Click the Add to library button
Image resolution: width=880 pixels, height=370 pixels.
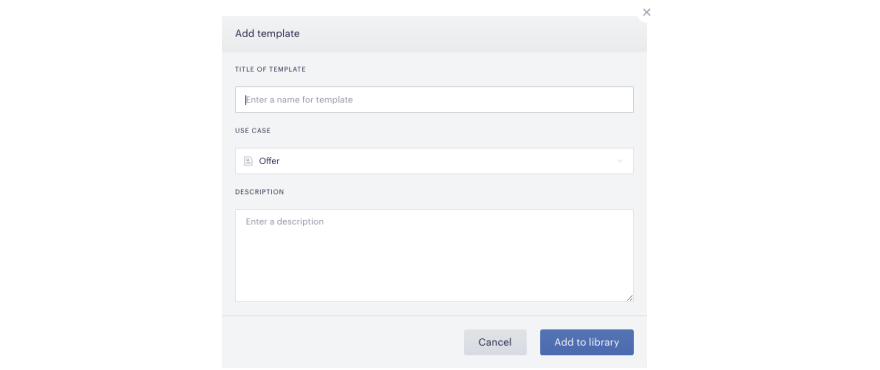click(587, 342)
